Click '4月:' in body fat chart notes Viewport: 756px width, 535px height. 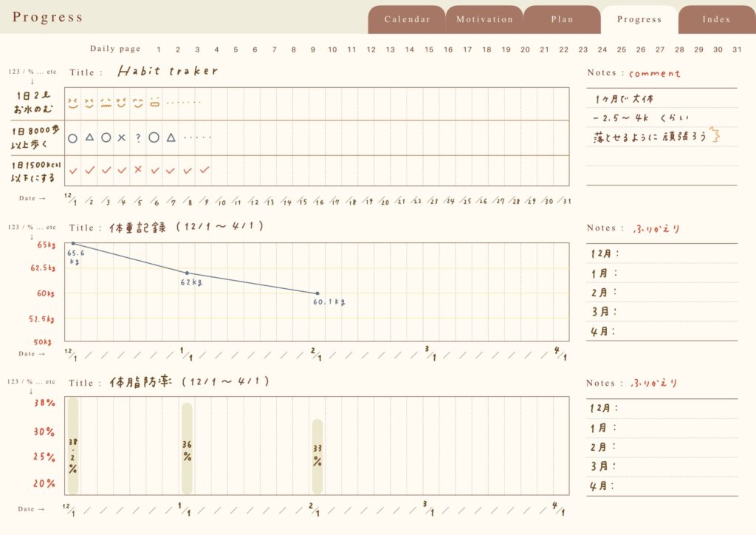click(602, 485)
